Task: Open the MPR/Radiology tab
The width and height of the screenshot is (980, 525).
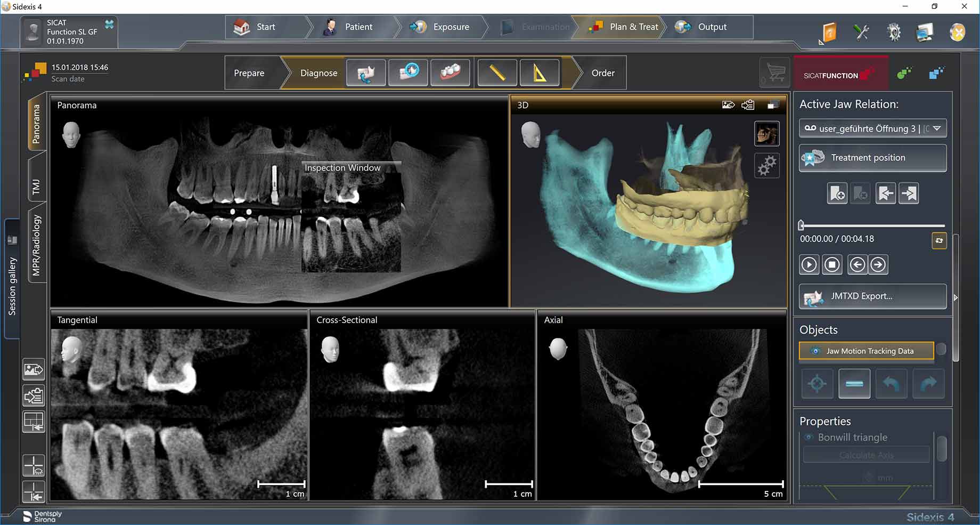Action: [x=36, y=245]
